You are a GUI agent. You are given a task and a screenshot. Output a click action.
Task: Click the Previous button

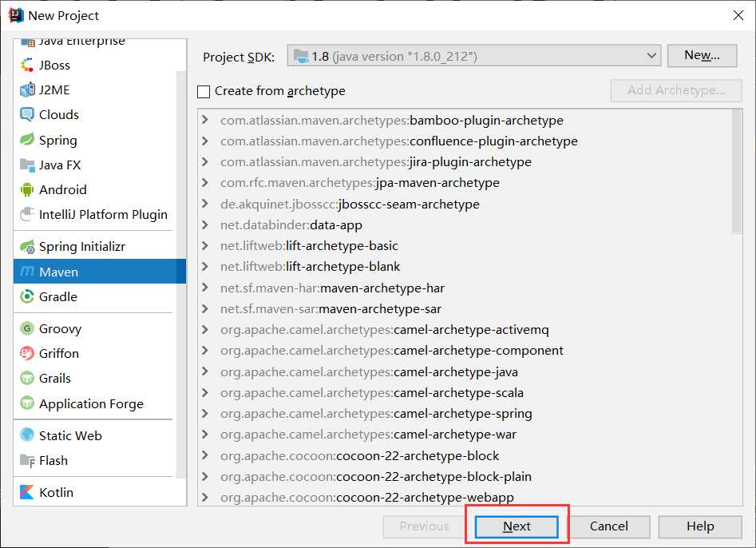pyautogui.click(x=424, y=526)
